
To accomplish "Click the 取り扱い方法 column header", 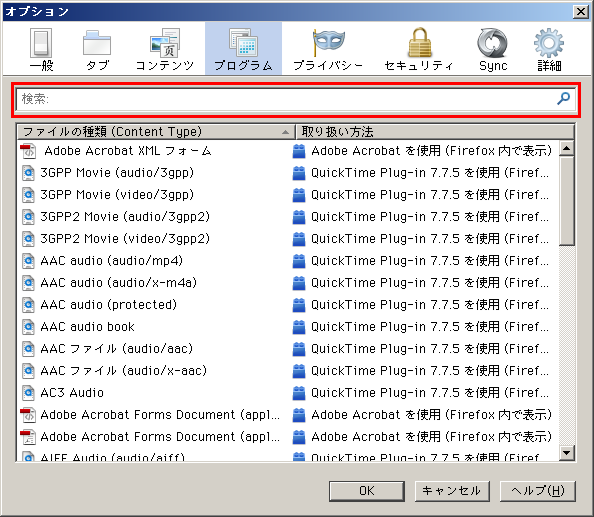I will 435,132.
